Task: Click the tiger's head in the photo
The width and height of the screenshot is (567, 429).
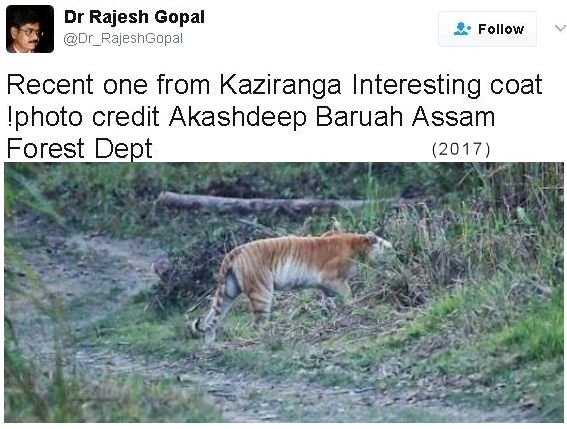Action: 378,244
